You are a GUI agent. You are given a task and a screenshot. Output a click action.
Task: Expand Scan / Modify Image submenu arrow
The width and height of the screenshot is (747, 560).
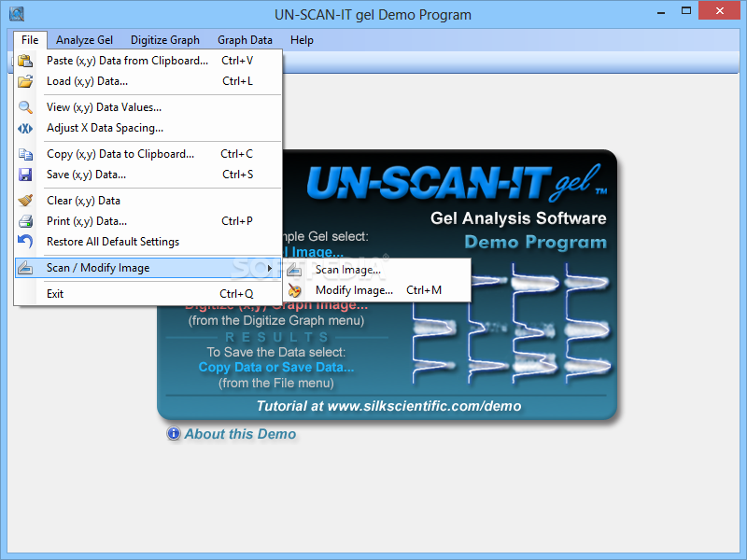[270, 268]
